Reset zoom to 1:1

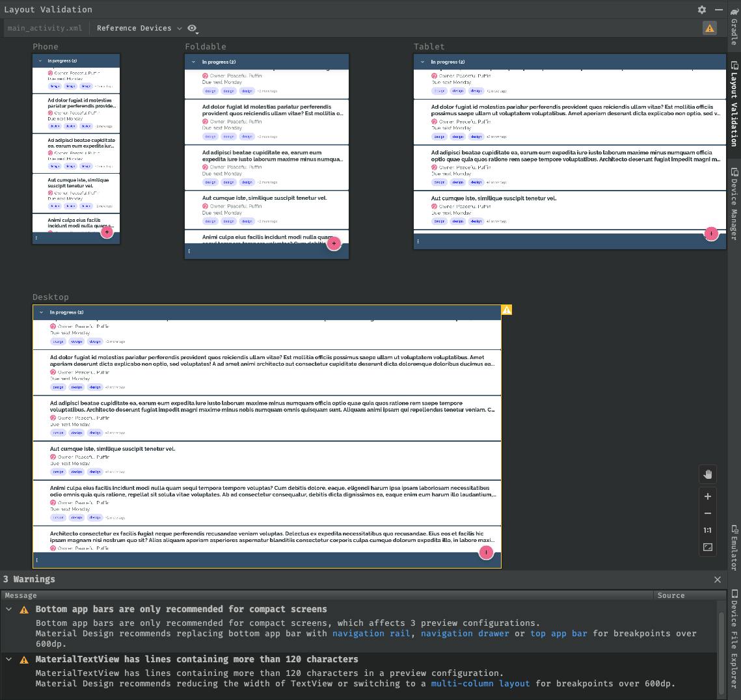708,530
